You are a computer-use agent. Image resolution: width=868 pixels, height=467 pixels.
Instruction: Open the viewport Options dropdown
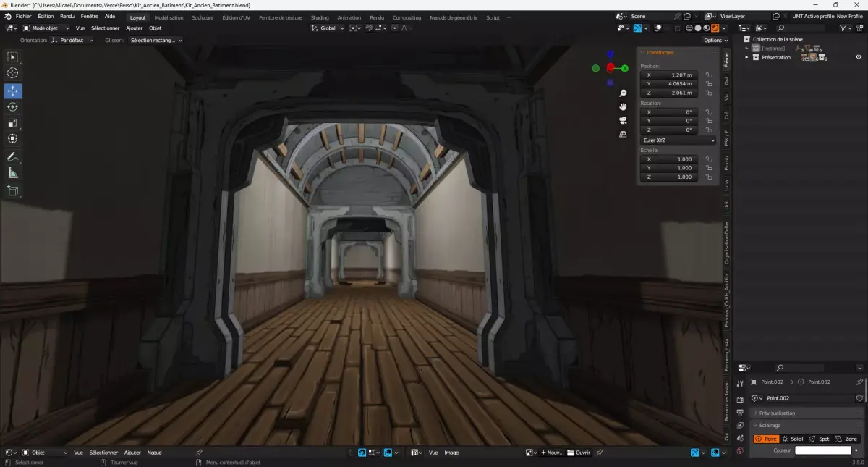715,41
